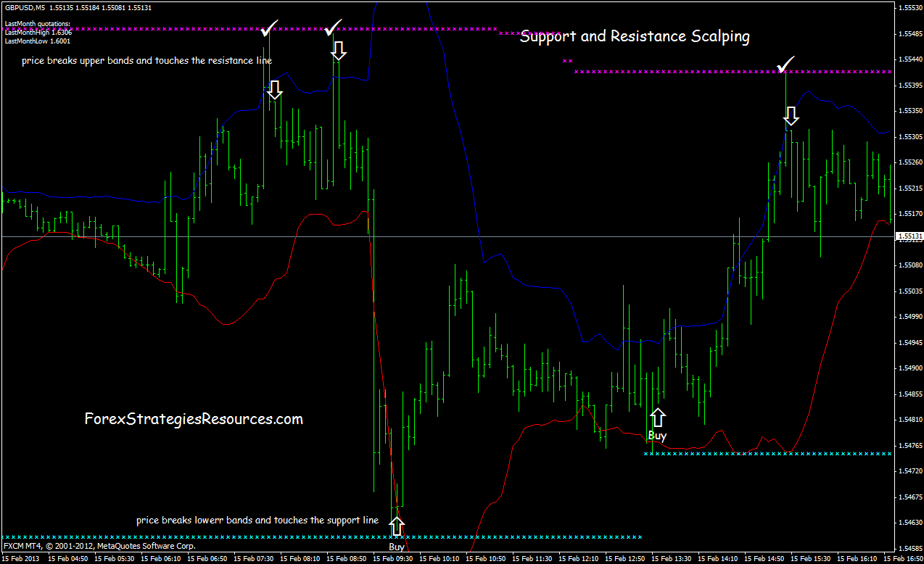Click the 1.55080 price axis label

[x=909, y=265]
